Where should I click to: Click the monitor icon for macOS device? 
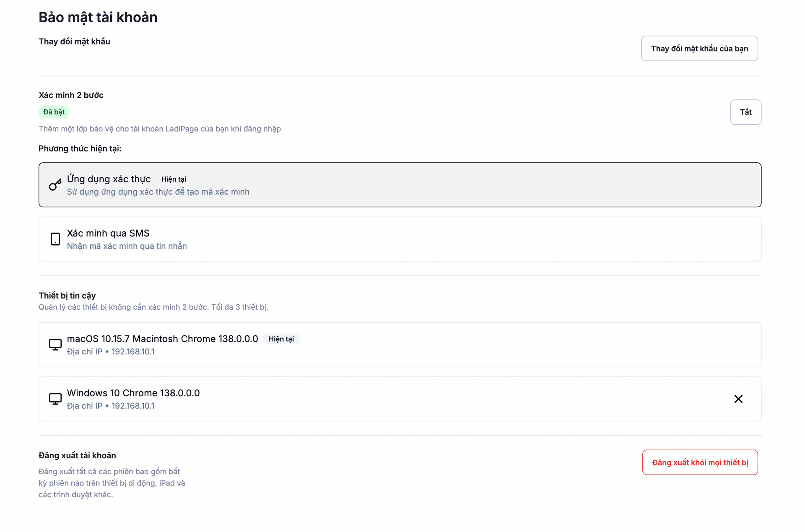point(55,345)
